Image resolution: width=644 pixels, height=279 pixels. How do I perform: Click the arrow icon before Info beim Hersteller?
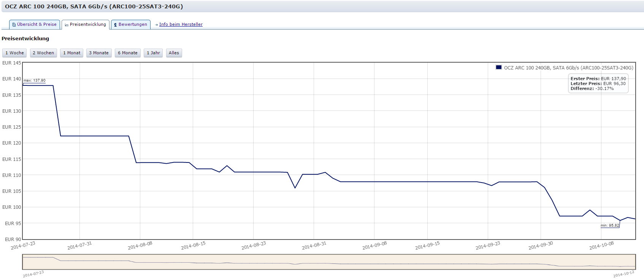tap(156, 25)
